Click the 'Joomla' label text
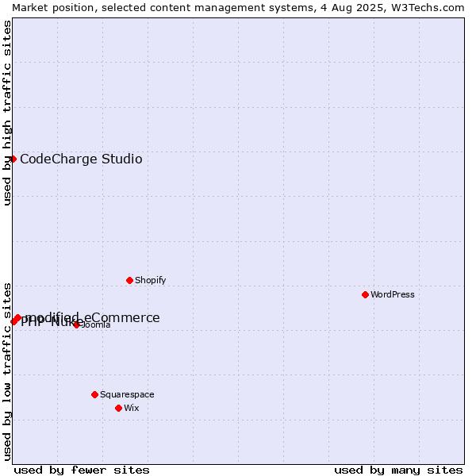This screenshot has height=476, width=476. click(96, 324)
